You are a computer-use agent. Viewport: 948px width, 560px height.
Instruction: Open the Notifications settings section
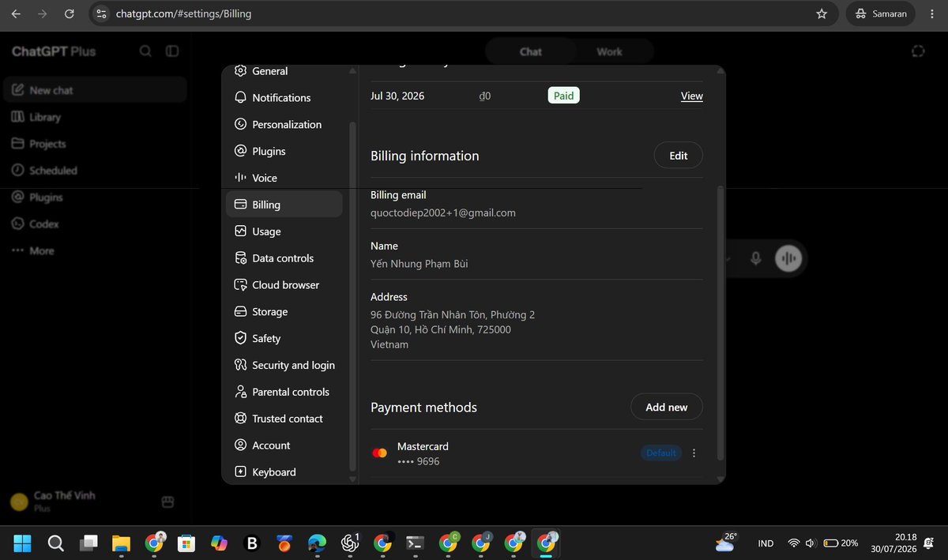point(284,98)
